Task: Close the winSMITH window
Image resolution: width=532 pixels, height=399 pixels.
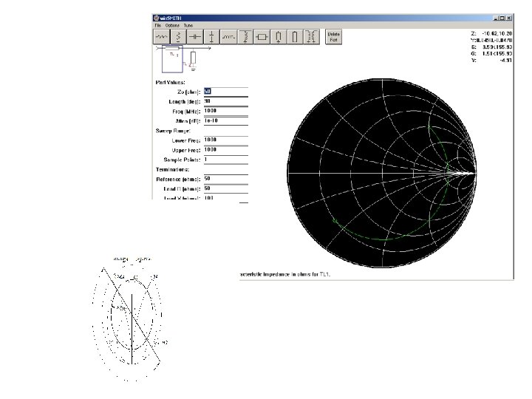Action: [x=509, y=18]
